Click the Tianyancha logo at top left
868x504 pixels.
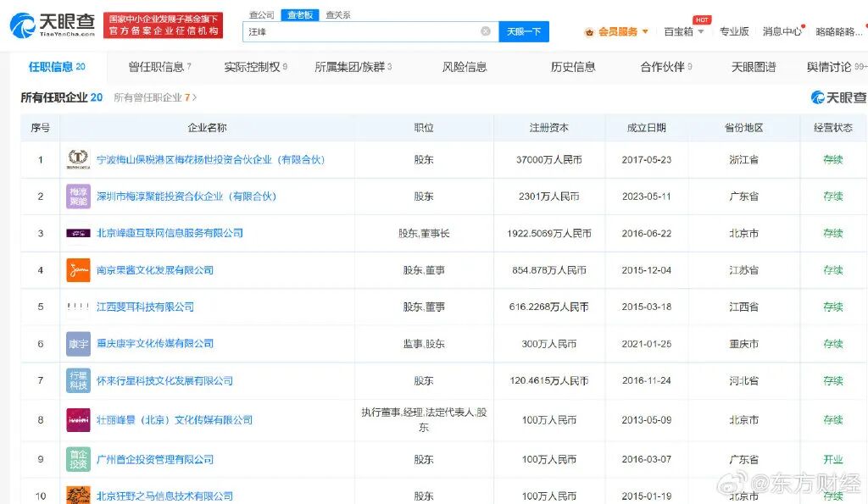pos(53,25)
